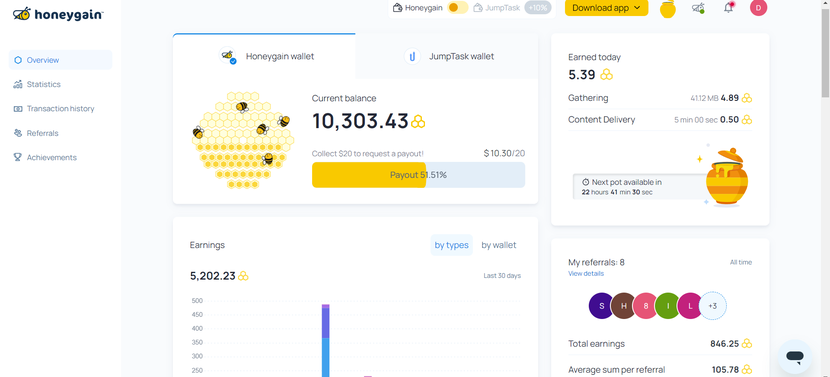This screenshot has height=377, width=830.
Task: Click the Honeygain logo
Action: (x=58, y=14)
